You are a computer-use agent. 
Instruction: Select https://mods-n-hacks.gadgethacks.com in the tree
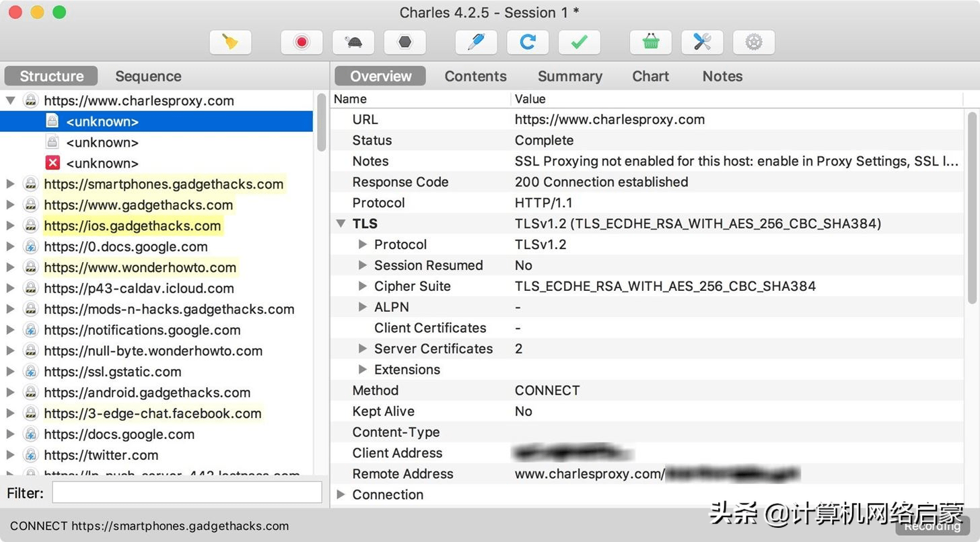(x=169, y=309)
